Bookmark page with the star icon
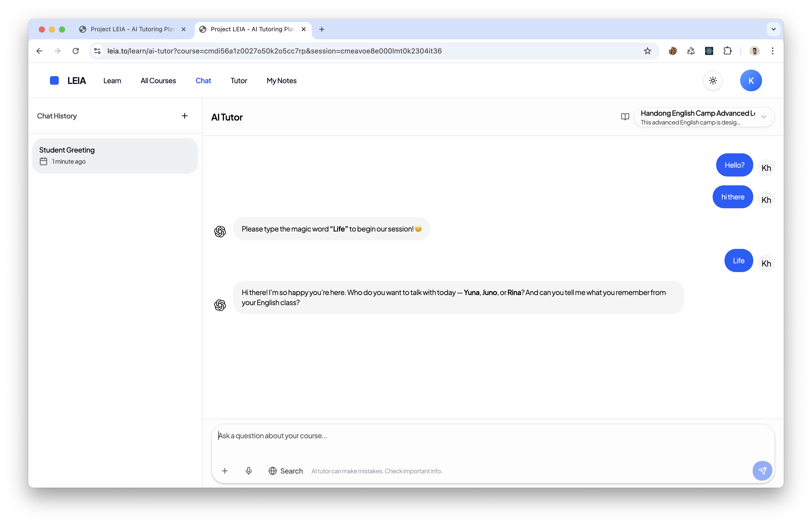 [647, 51]
